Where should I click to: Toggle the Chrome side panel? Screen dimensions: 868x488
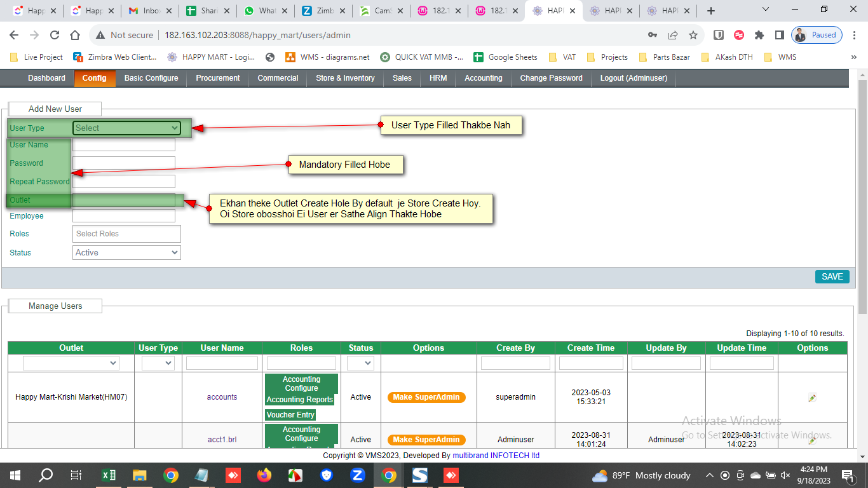pyautogui.click(x=780, y=35)
